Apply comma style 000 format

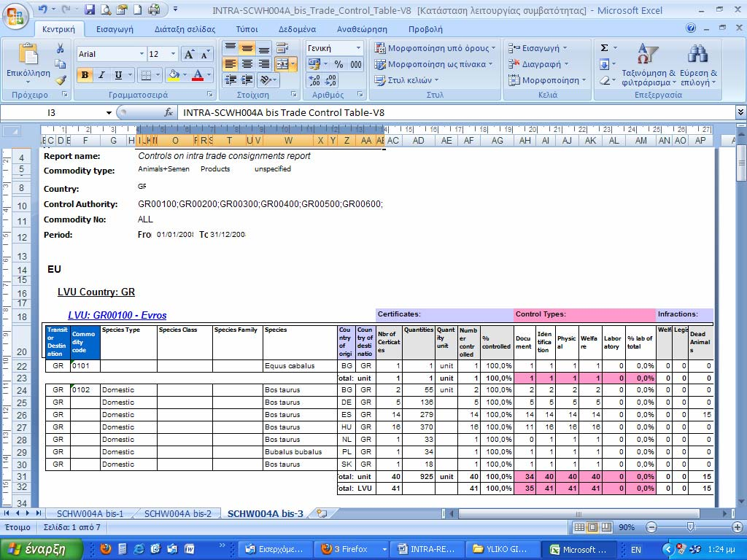(356, 64)
